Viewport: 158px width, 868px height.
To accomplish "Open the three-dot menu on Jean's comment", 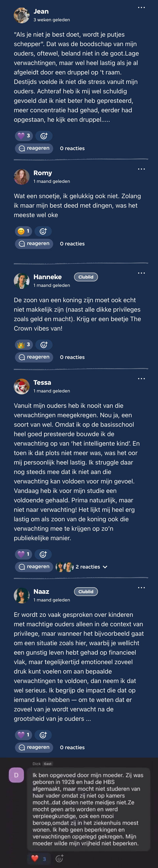I will [141, 7].
